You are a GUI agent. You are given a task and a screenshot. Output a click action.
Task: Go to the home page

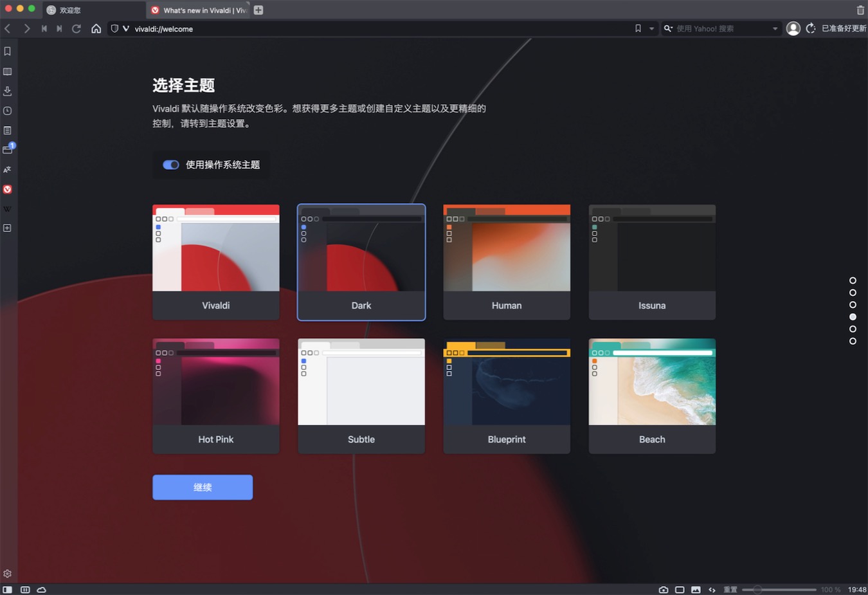(x=96, y=28)
